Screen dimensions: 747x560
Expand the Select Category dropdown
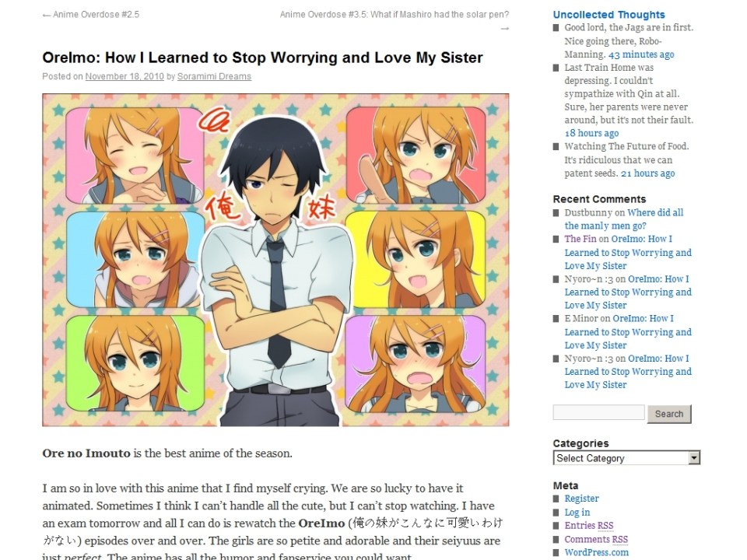click(626, 458)
